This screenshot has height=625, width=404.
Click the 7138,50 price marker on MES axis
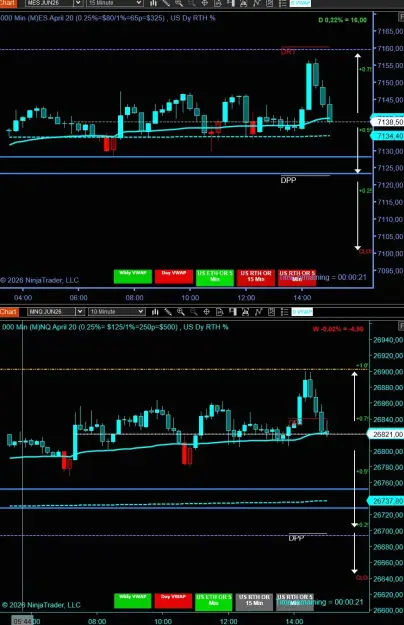pyautogui.click(x=388, y=122)
